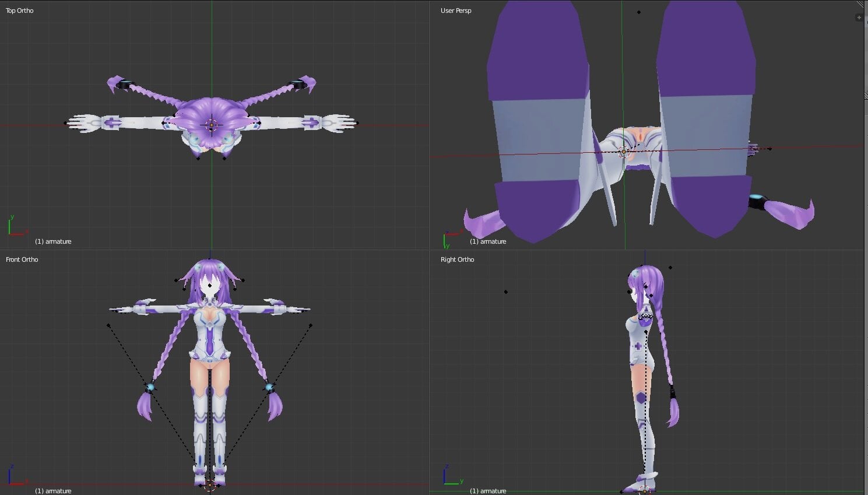The image size is (868, 495).
Task: Click "(1) armature" label in the User Persp view
Action: coord(488,241)
